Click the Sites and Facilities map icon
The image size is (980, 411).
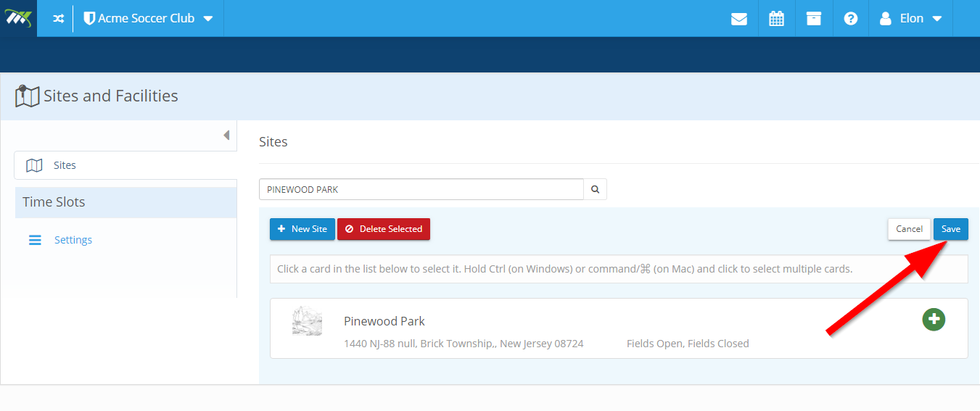(27, 96)
